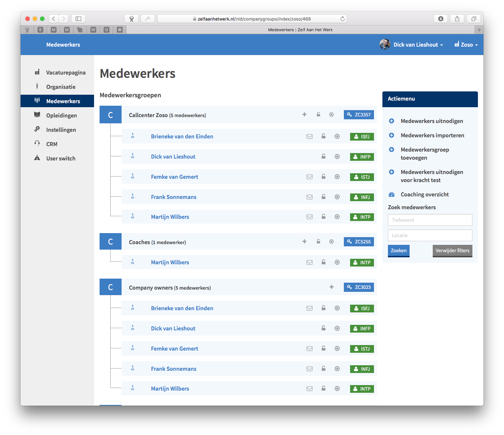Open the Zoso company dropdown
This screenshot has width=504, height=435.
point(466,45)
